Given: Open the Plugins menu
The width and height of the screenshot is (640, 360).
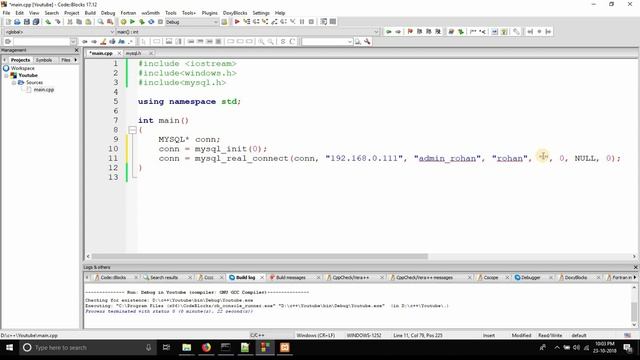Looking at the screenshot, I should point(209,13).
